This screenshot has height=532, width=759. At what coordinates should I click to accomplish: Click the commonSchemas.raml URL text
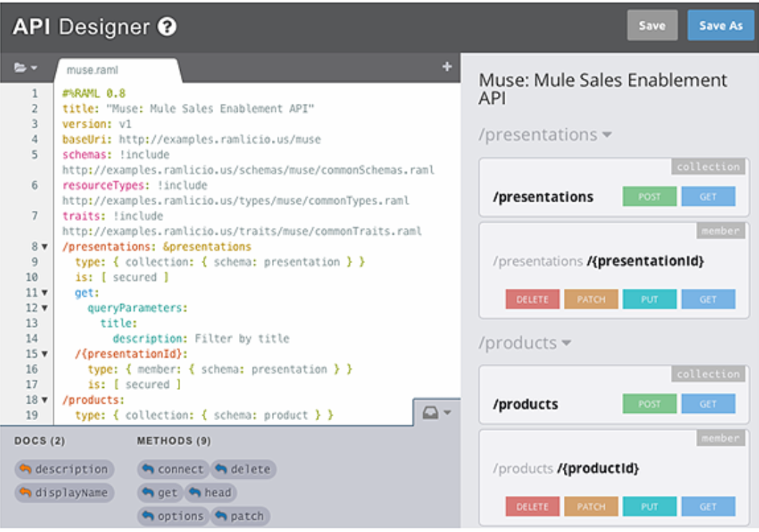tap(248, 170)
